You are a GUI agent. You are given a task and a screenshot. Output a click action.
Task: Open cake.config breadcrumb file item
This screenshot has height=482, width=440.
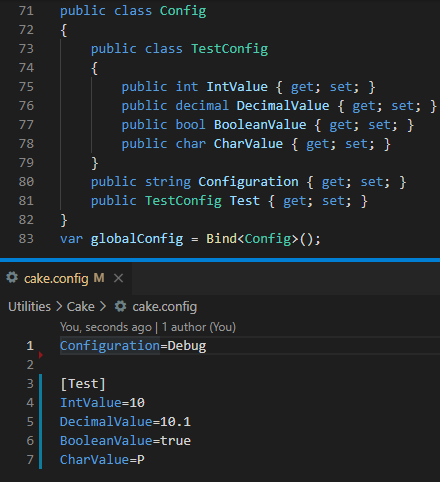click(165, 307)
